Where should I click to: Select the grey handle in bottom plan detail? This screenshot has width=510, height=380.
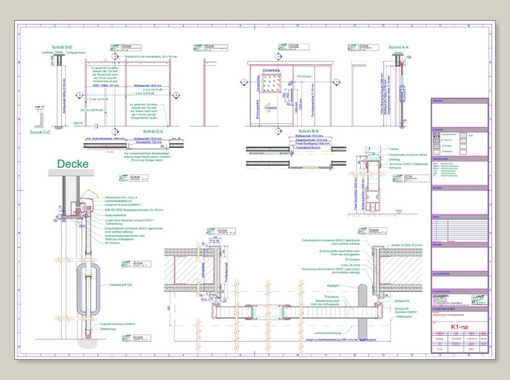[362, 312]
